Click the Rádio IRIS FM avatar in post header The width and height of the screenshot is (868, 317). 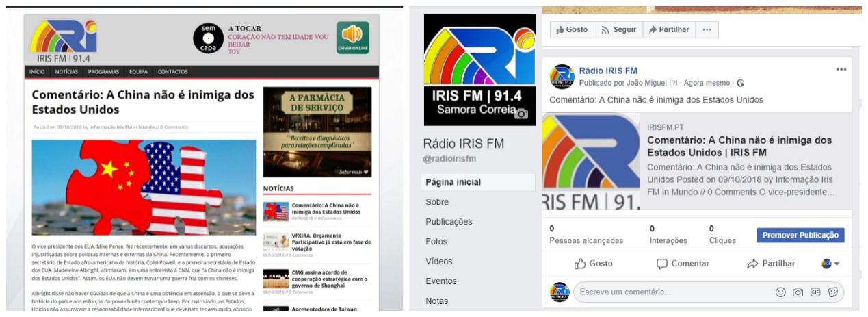point(562,77)
